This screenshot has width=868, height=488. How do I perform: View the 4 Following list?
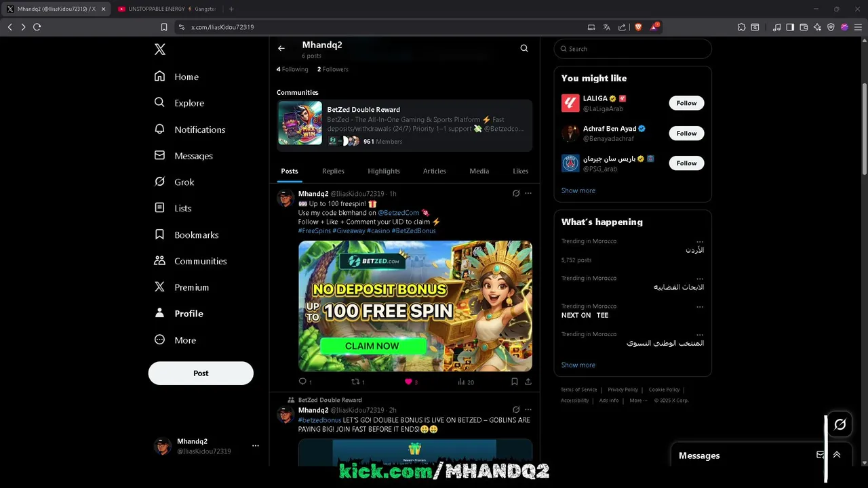tap(292, 69)
